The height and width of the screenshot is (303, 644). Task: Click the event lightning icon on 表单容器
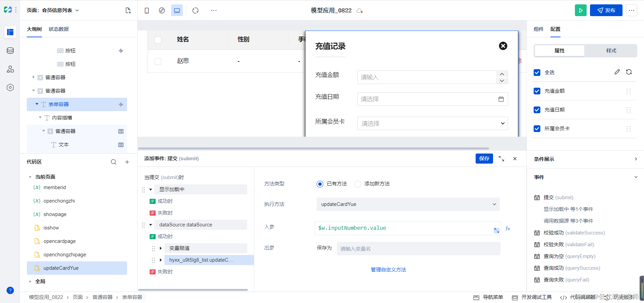pos(121,104)
